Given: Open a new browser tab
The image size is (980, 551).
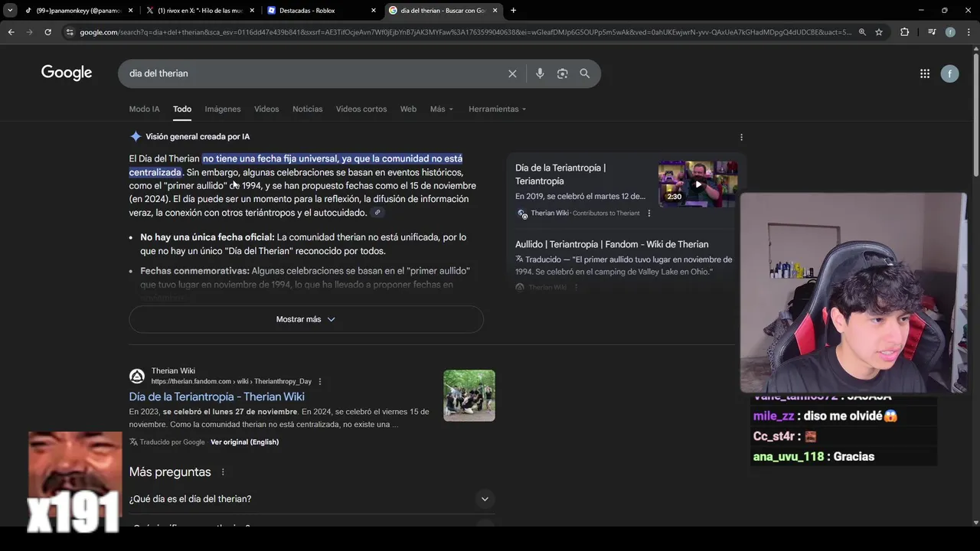Looking at the screenshot, I should (513, 11).
